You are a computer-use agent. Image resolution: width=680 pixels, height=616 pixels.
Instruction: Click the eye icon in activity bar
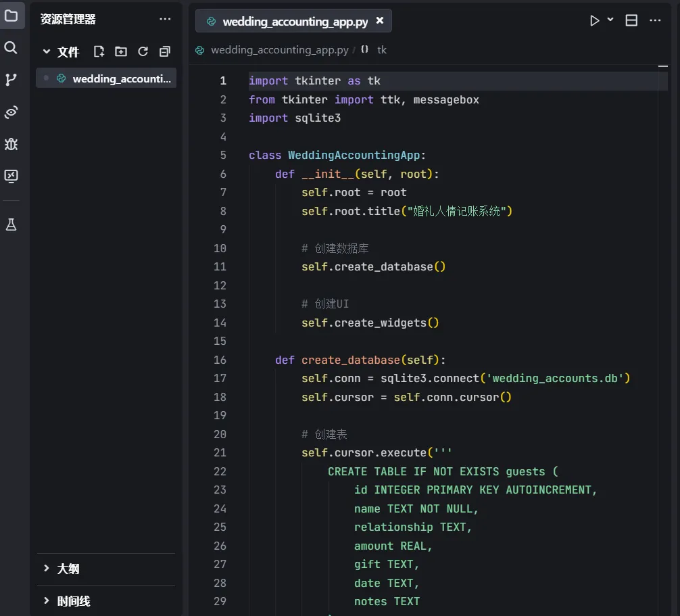pyautogui.click(x=11, y=112)
